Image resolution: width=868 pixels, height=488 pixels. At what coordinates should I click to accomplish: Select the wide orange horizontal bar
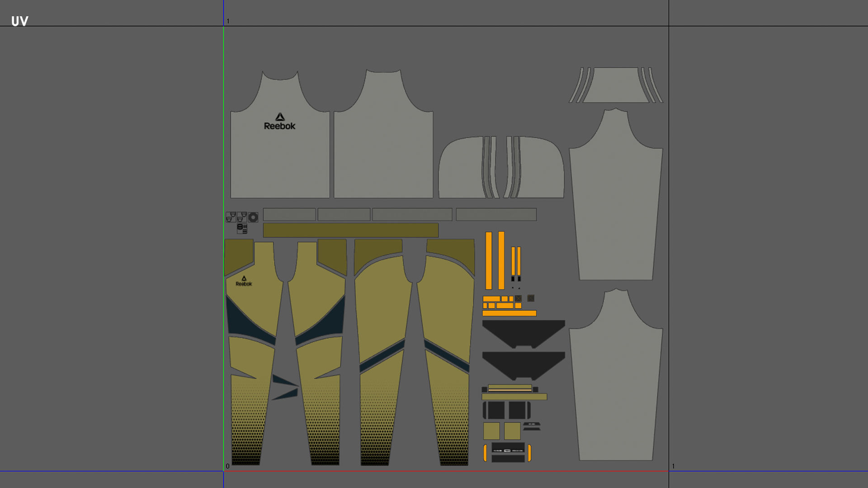pyautogui.click(x=509, y=313)
